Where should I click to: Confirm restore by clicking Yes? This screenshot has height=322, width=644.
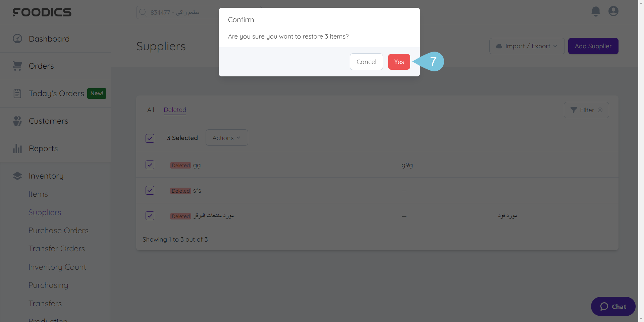399,62
